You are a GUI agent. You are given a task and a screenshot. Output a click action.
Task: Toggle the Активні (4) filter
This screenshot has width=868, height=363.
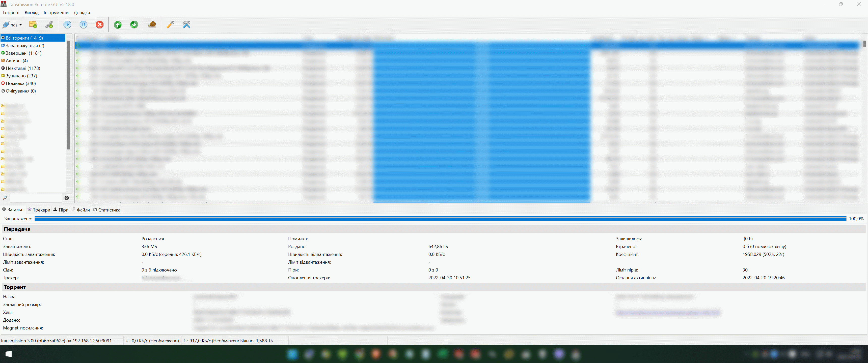[16, 60]
